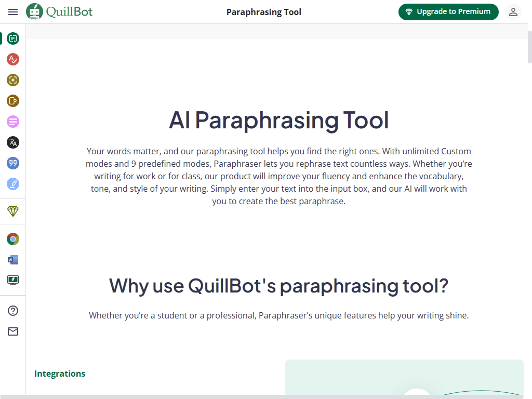Open the Paraphraser tool in sidebar
Viewport: 532px width, 399px height.
[x=13, y=38]
